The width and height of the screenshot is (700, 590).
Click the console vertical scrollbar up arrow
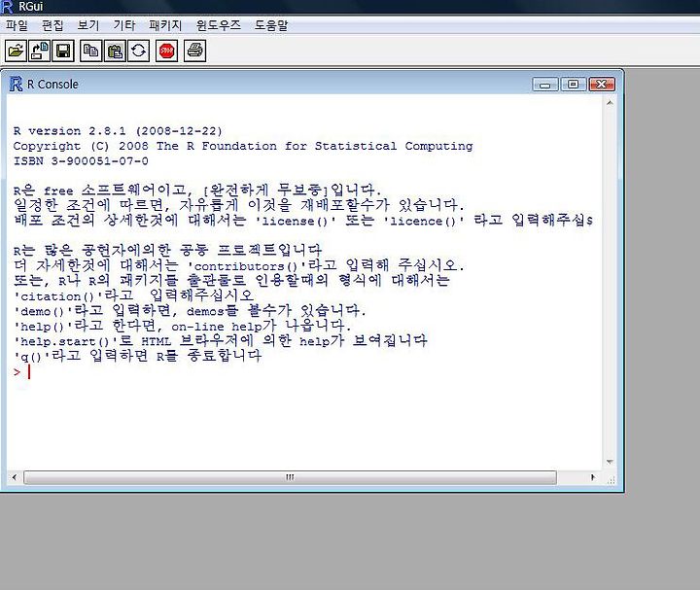pyautogui.click(x=610, y=104)
